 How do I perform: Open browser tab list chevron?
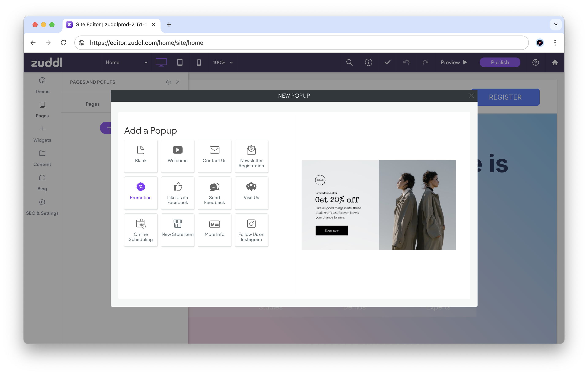coord(555,25)
